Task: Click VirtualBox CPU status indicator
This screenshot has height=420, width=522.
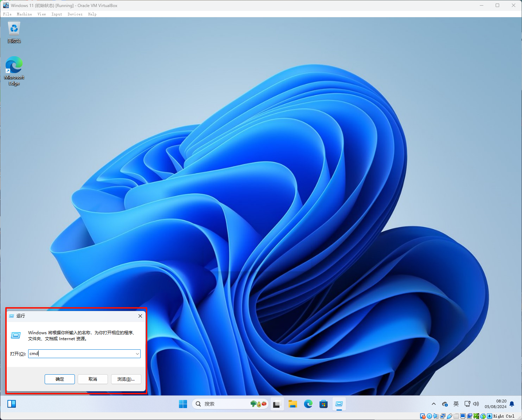Action: coord(476,416)
